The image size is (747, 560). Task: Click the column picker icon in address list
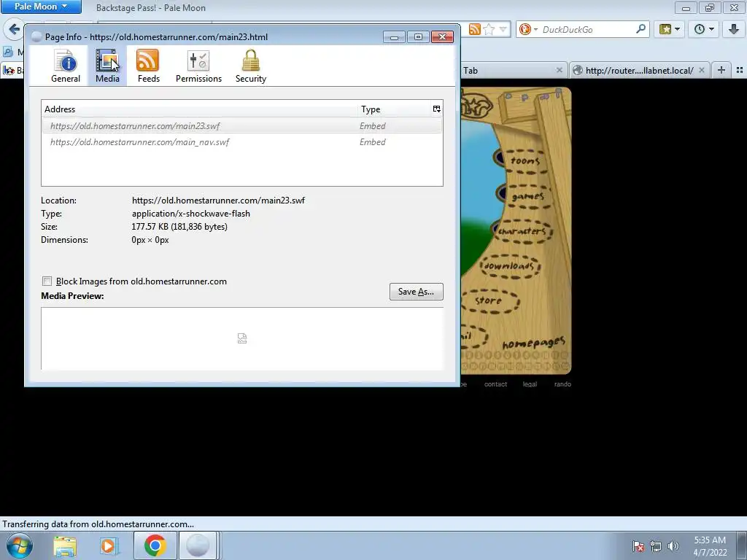(436, 109)
